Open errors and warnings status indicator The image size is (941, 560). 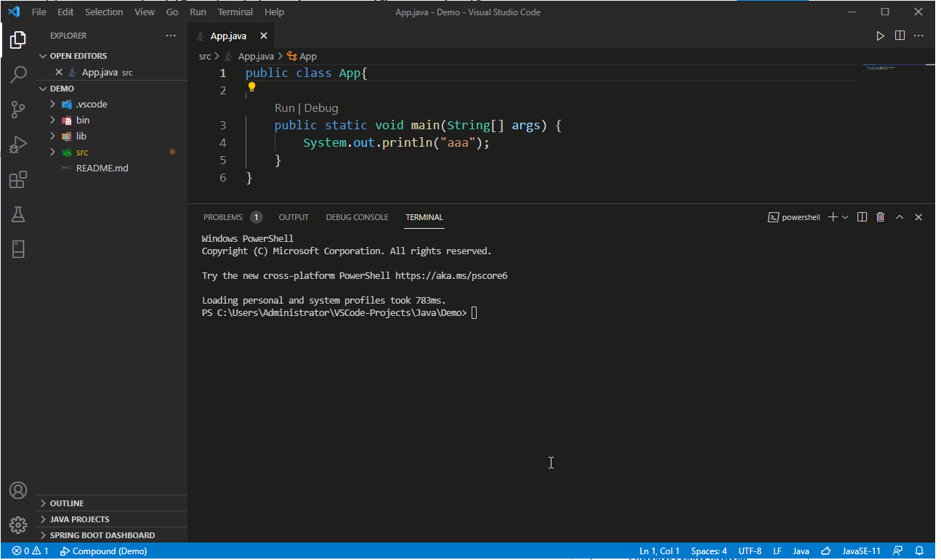[31, 551]
